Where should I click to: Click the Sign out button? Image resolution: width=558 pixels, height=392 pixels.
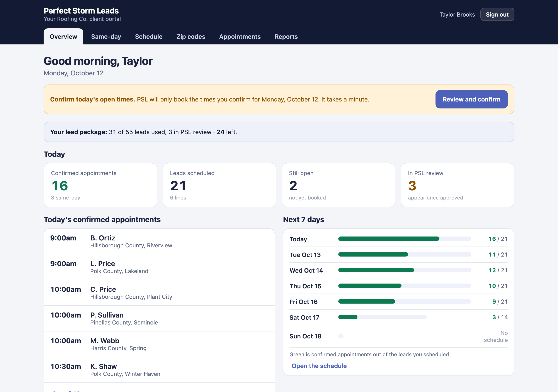coord(497,15)
